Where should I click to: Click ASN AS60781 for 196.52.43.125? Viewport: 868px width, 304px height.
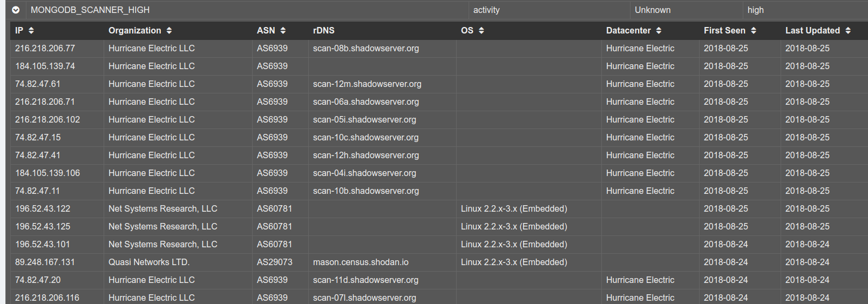tap(274, 226)
